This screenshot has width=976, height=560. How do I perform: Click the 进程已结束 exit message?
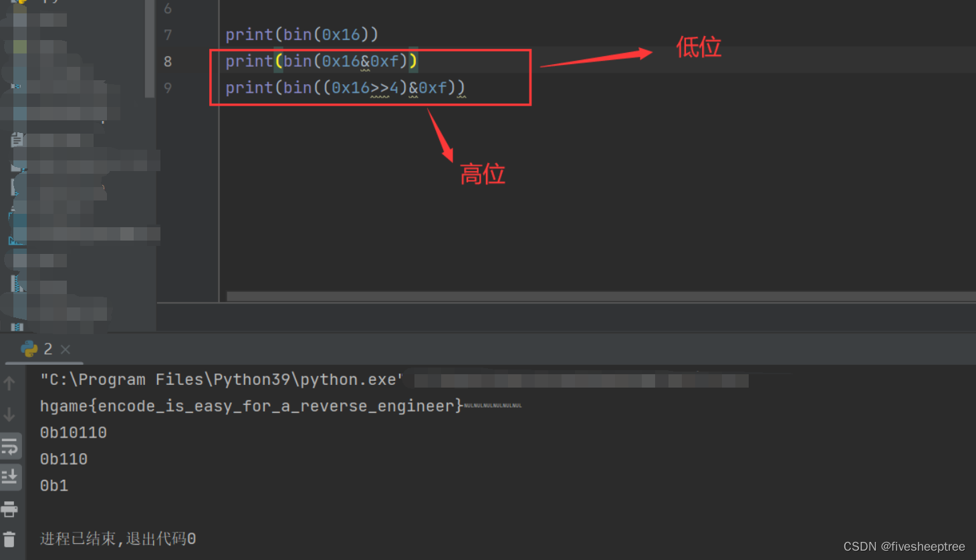point(118,538)
